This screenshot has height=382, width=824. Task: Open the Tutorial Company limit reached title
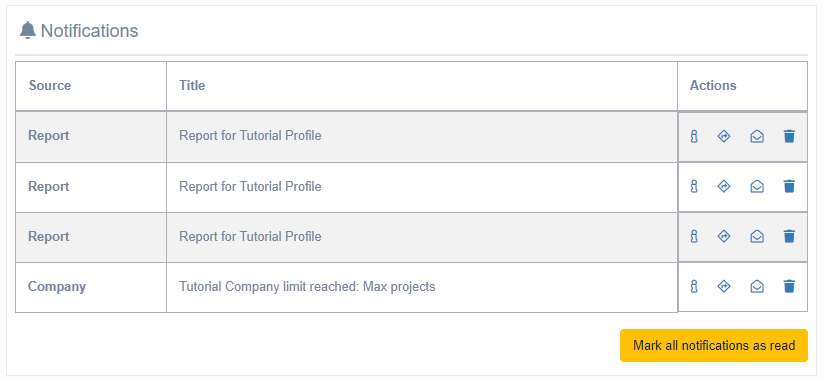(x=307, y=287)
